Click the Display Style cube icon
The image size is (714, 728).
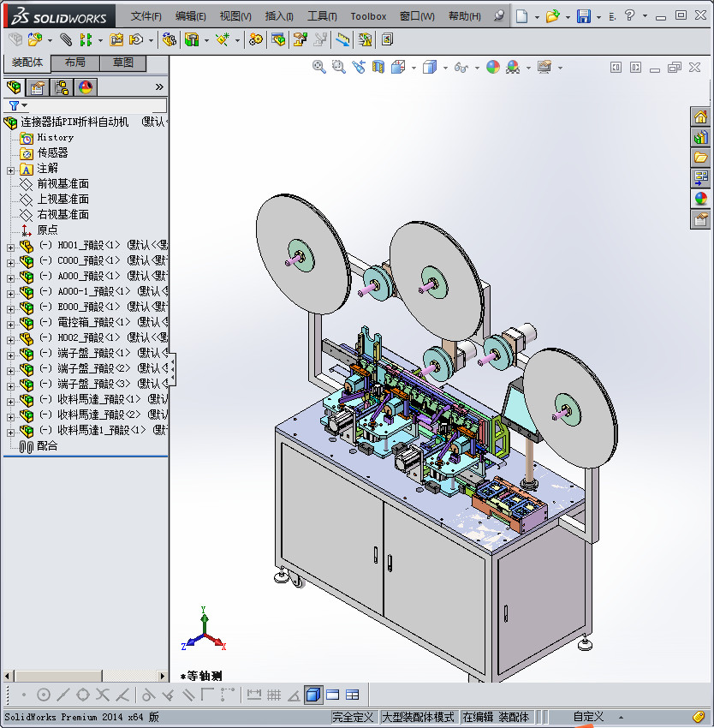(430, 68)
